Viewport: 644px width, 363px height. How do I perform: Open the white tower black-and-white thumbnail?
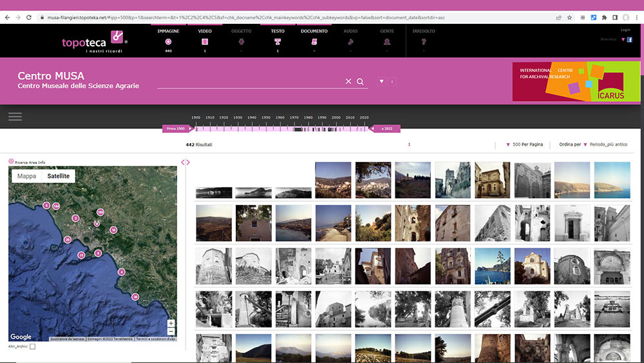453,309
